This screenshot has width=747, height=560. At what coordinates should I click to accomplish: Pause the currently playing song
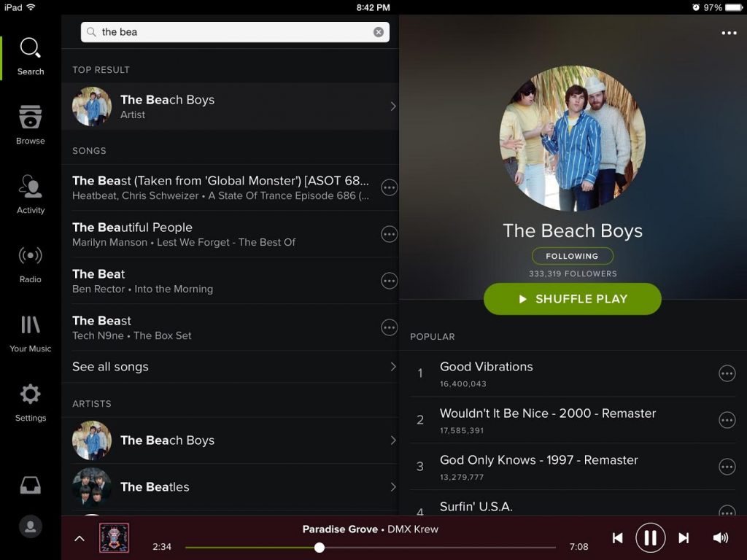pos(650,538)
